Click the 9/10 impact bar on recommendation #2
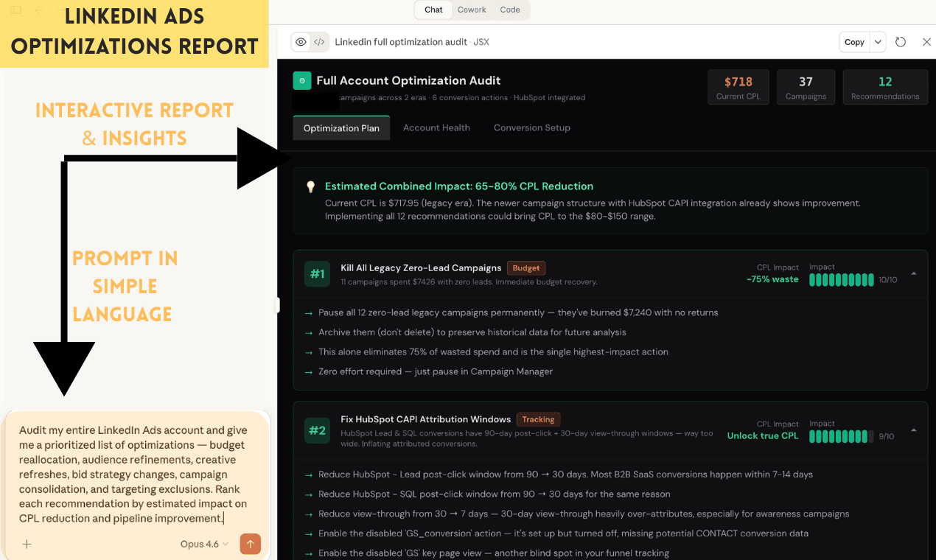This screenshot has height=560, width=936. pos(841,435)
